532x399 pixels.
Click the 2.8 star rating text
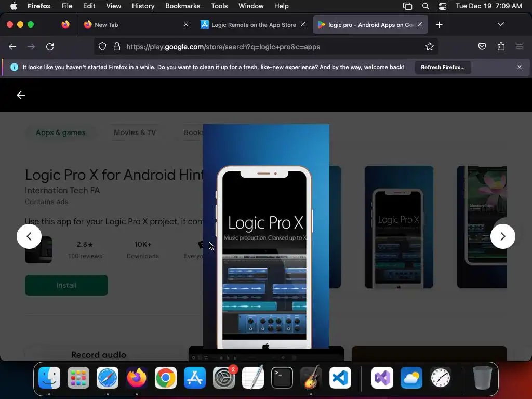[x=85, y=244]
